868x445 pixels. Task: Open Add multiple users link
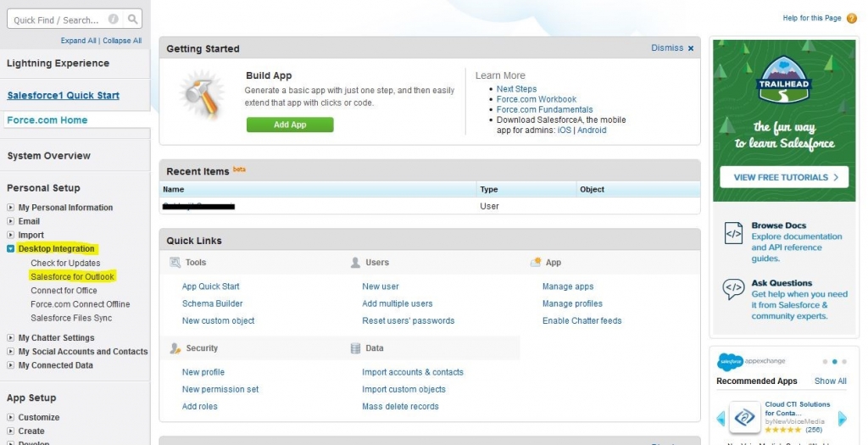(398, 303)
